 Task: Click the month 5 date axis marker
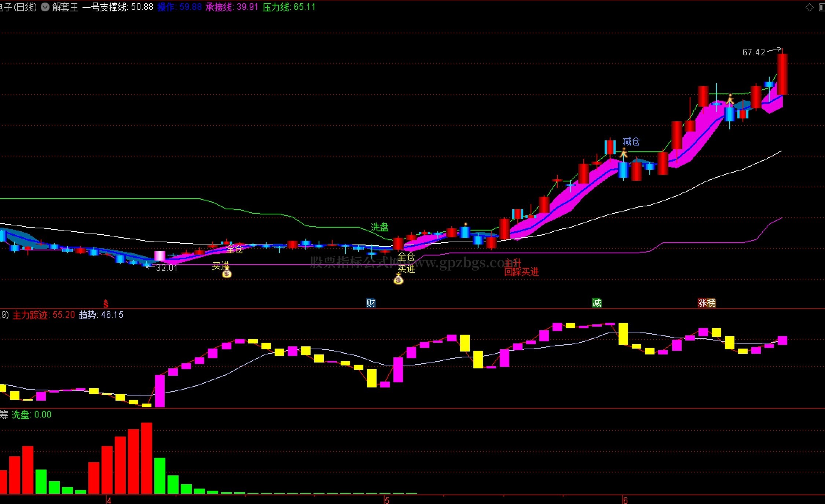387,500
